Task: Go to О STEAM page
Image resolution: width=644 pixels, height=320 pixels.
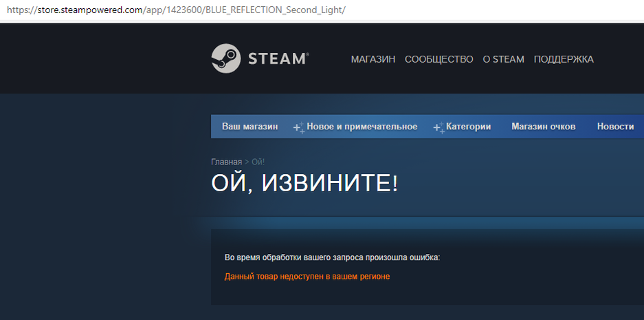Action: [x=503, y=59]
